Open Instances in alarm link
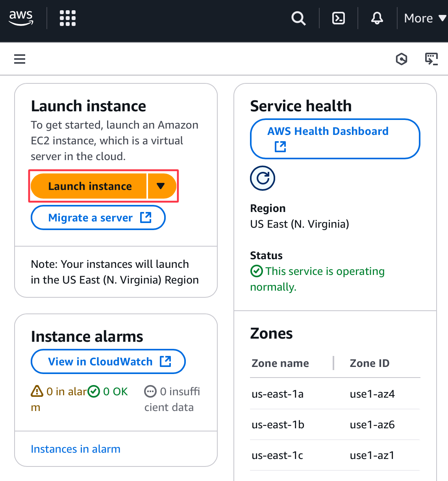Image resolution: width=448 pixels, height=481 pixels. point(76,449)
